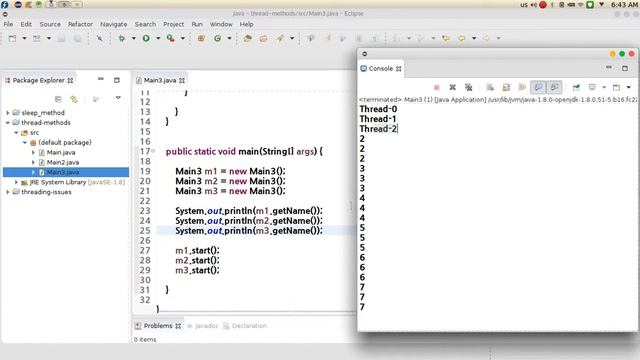Open the Project menu
Image resolution: width=640 pixels, height=360 pixels.
[x=173, y=24]
